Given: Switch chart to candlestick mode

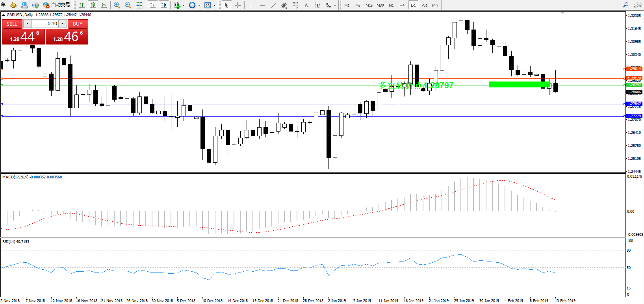Looking at the screenshot, I should 93,5.
